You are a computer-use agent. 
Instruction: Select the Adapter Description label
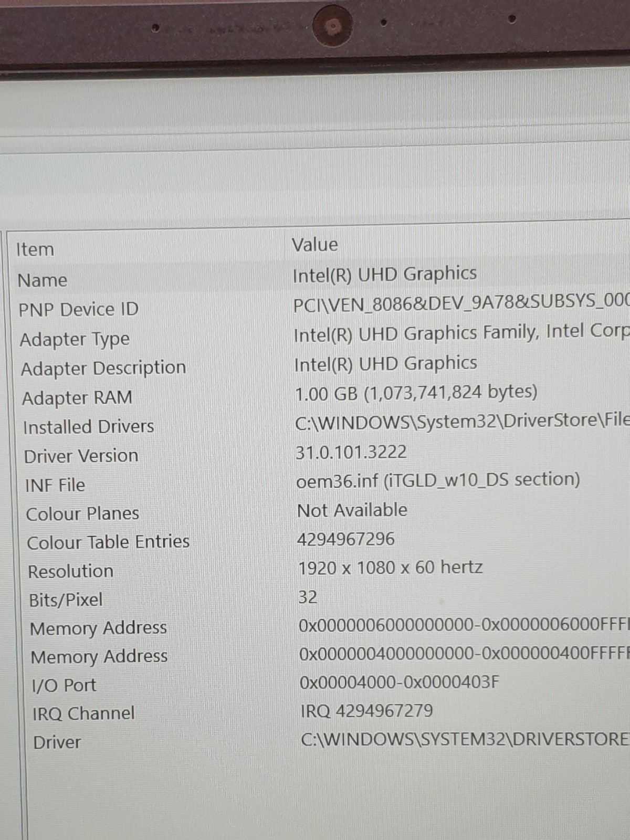[103, 368]
